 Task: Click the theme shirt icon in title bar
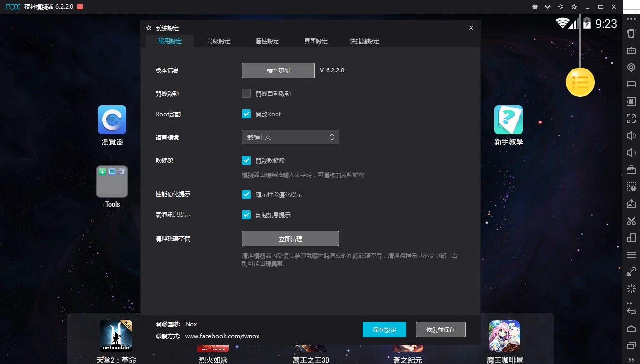pos(535,7)
